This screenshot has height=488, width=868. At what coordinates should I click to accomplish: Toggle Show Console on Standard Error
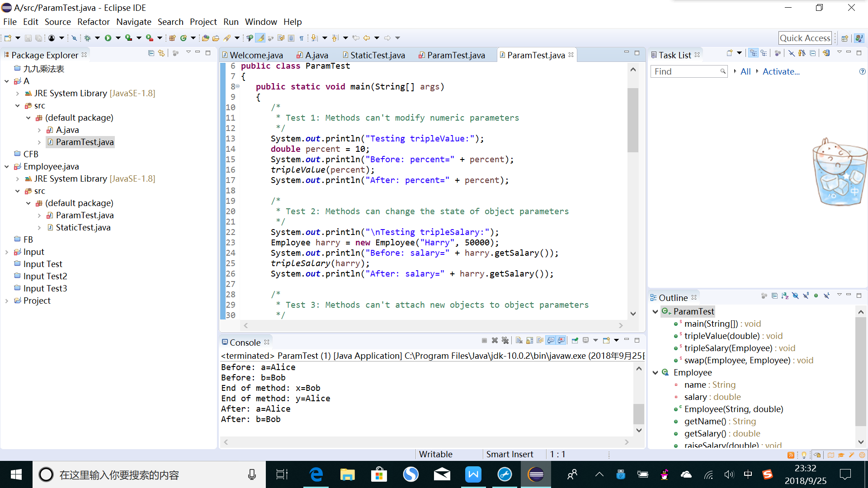pyautogui.click(x=561, y=340)
